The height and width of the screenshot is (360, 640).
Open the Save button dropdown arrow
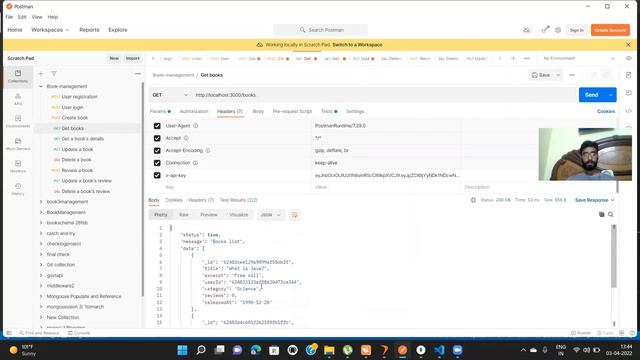click(558, 75)
